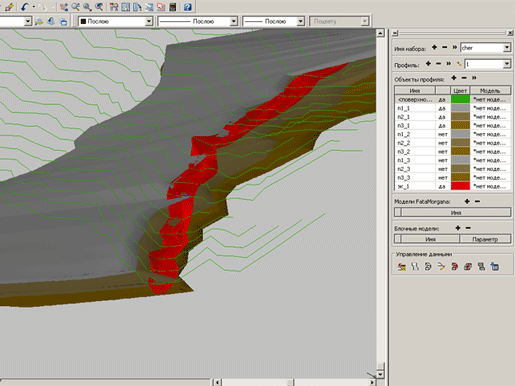
Task: Click the last blue icon in Управление данными
Action: pos(495,266)
